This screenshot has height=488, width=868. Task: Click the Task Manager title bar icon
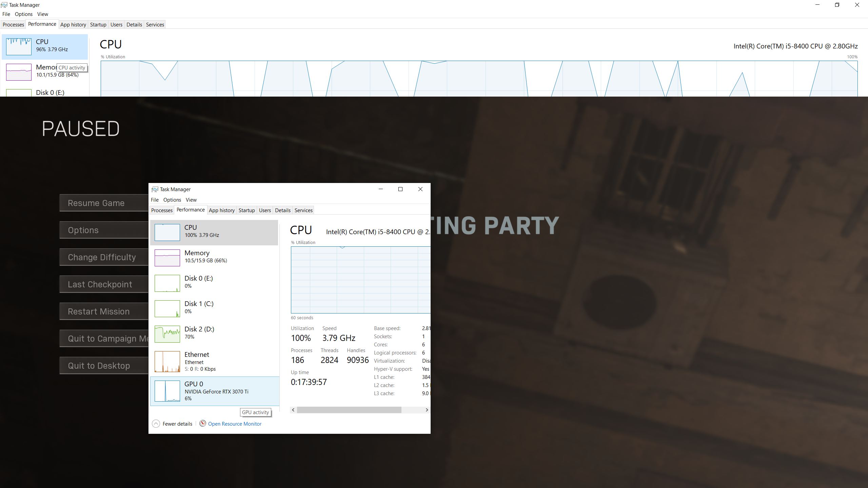click(x=155, y=189)
